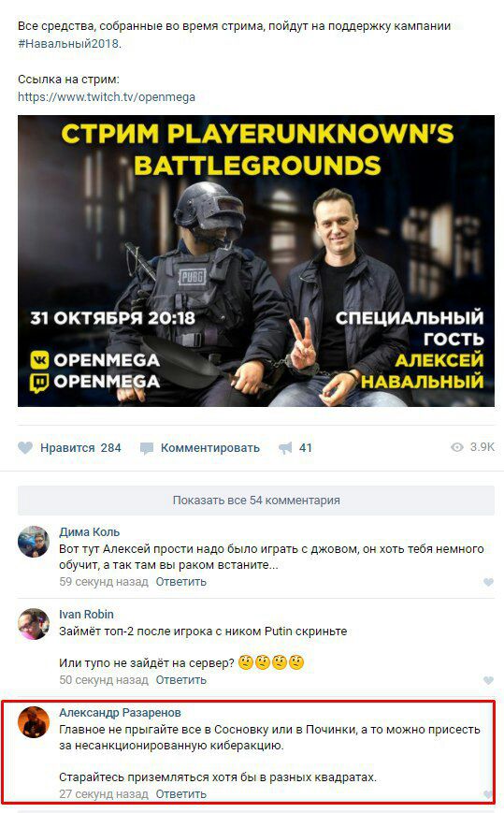Open Ivan Robin's profile by name
The height and width of the screenshot is (813, 504).
pos(86,615)
